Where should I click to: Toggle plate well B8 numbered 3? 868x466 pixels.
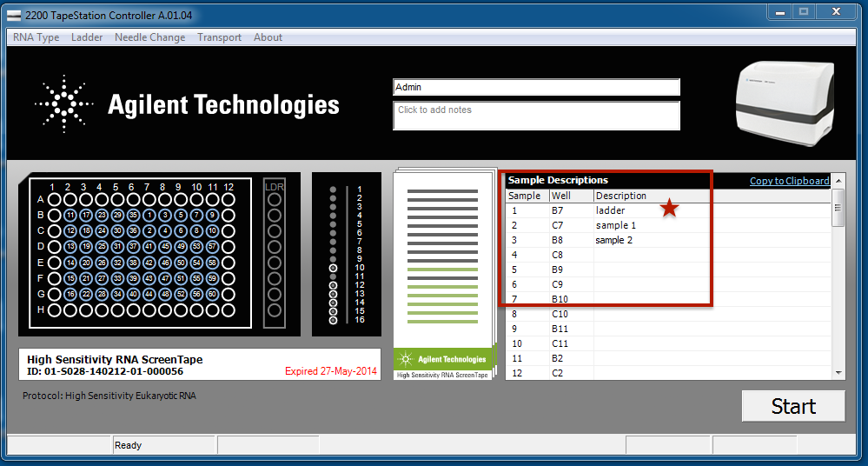point(165,215)
